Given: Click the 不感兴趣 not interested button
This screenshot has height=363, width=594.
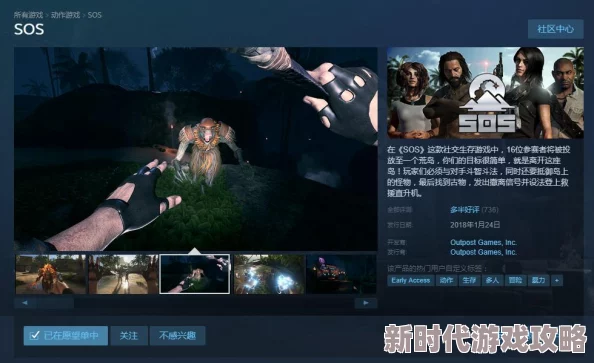Looking at the screenshot, I should coord(177,336).
